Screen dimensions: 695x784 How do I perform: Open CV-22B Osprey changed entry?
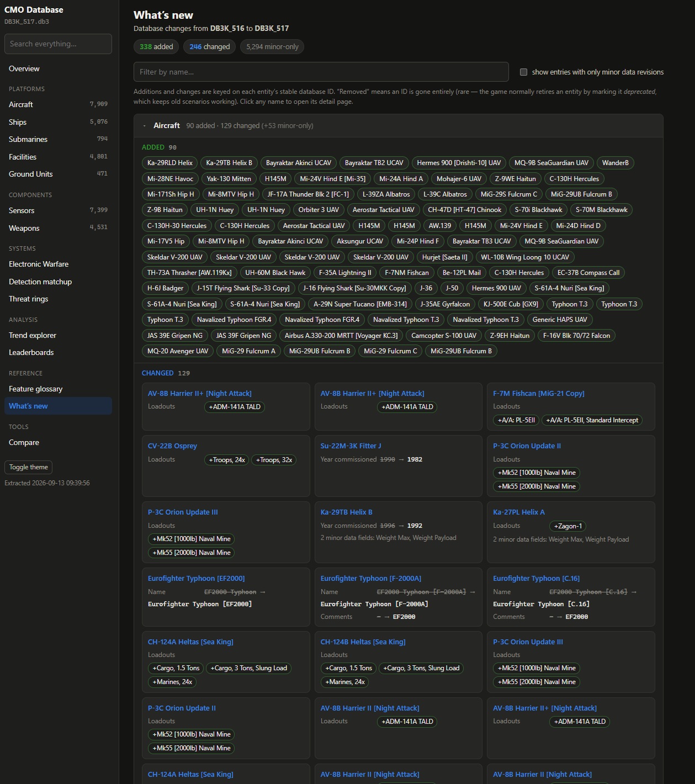coord(172,446)
